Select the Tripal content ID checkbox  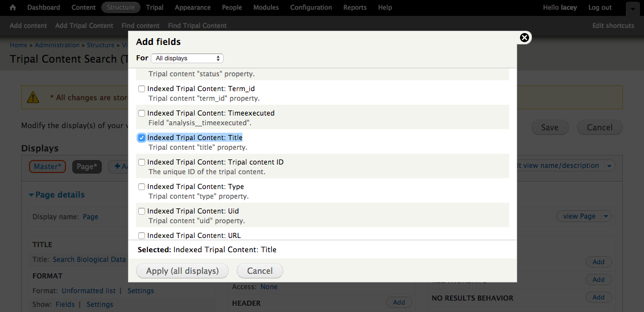142,162
